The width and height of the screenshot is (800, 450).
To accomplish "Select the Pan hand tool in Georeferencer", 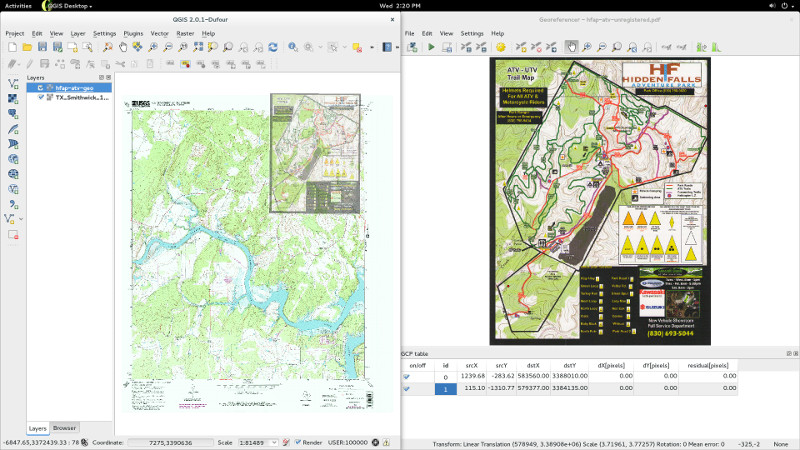I will pyautogui.click(x=571, y=47).
